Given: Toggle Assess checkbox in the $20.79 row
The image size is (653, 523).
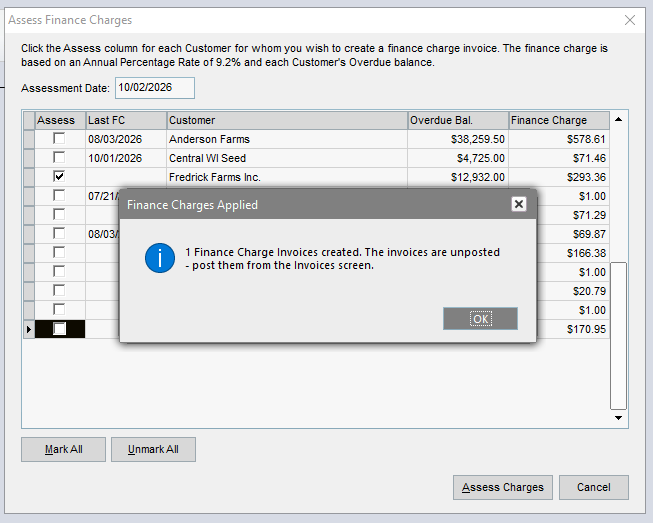Looking at the screenshot, I should pyautogui.click(x=59, y=291).
